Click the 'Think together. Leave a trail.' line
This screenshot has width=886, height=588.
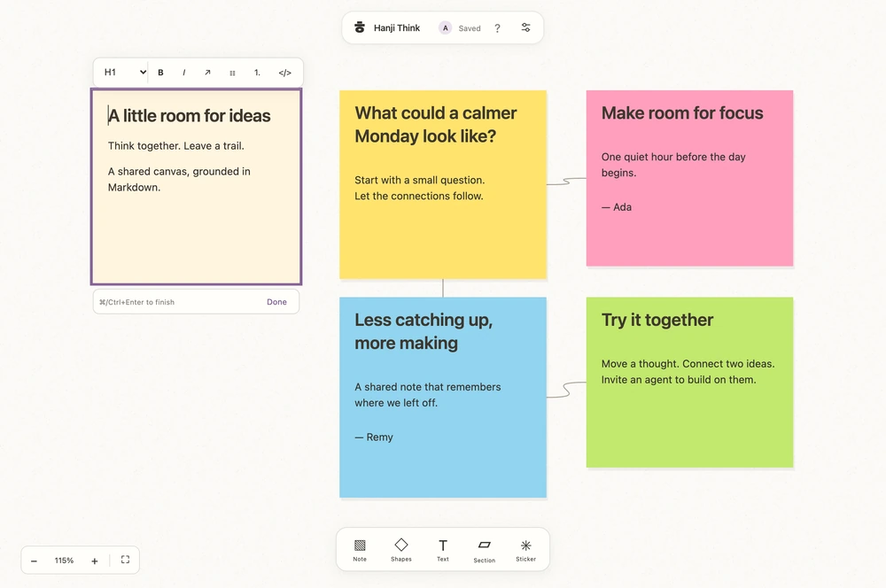pyautogui.click(x=176, y=146)
